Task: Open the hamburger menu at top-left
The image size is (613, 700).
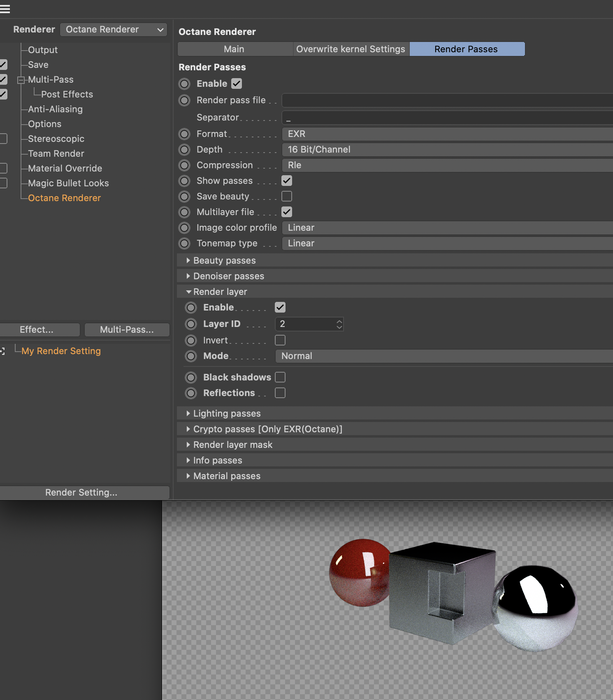Action: coord(5,9)
